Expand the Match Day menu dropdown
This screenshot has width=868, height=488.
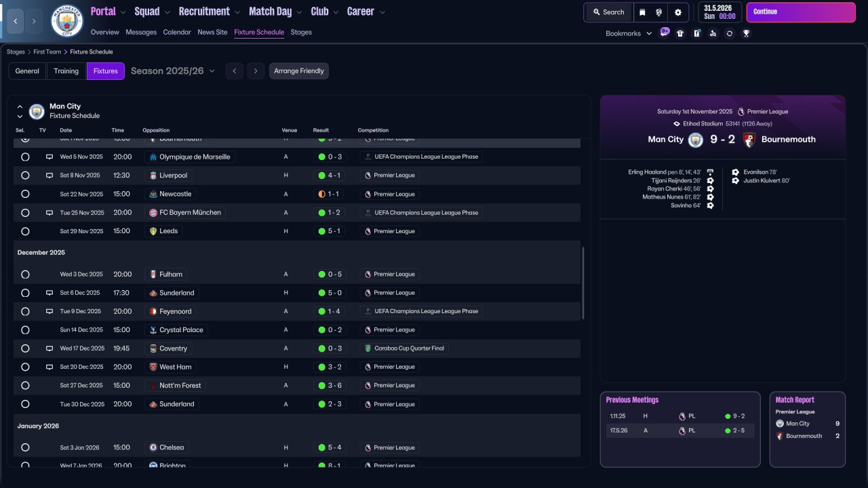pyautogui.click(x=299, y=12)
